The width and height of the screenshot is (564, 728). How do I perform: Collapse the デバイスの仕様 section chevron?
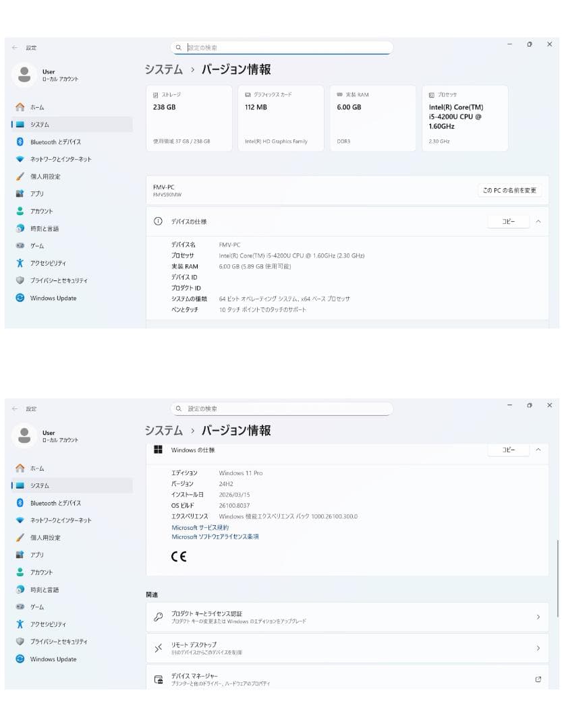(x=538, y=222)
